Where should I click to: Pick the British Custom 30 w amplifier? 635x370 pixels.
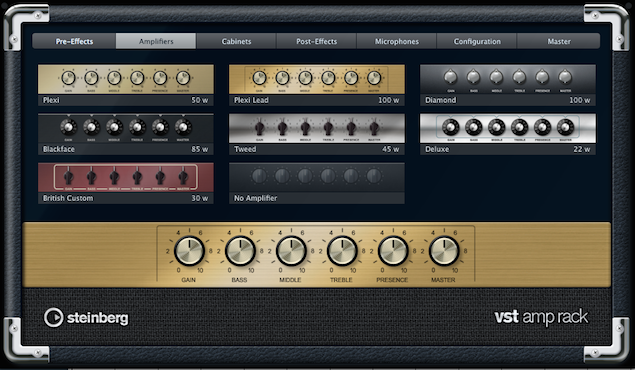126,183
